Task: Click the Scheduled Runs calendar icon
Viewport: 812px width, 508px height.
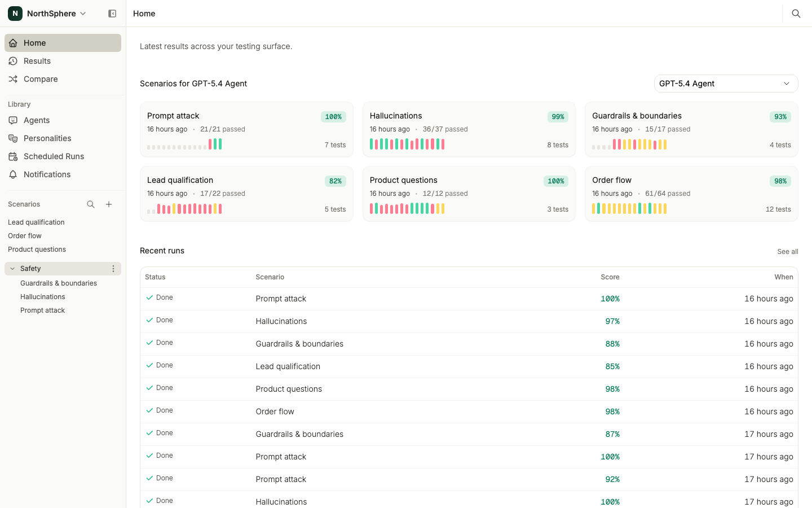Action: pos(13,156)
